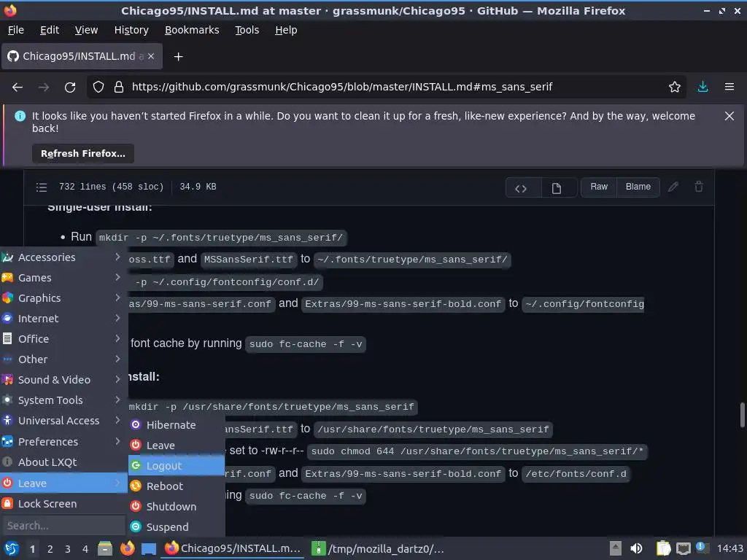Viewport: 747px width, 560px height.
Task: Click the network monitor tray icon
Action: tap(683, 548)
